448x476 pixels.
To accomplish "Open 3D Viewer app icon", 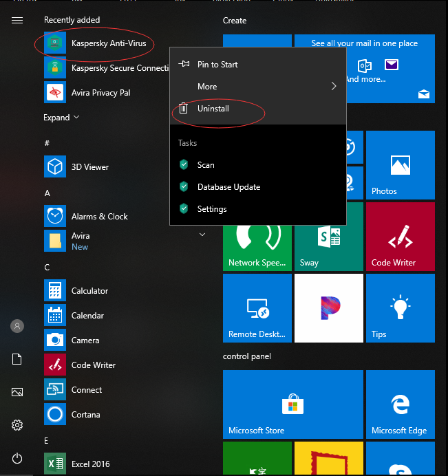I will [55, 166].
